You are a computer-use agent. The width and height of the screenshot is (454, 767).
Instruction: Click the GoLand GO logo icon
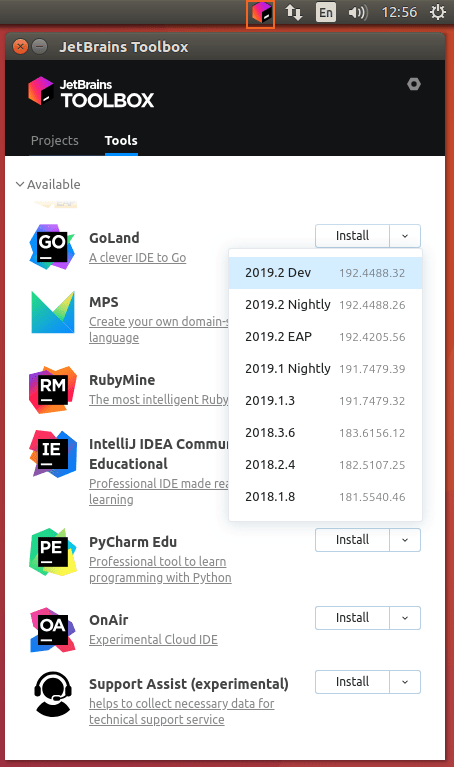coord(52,247)
